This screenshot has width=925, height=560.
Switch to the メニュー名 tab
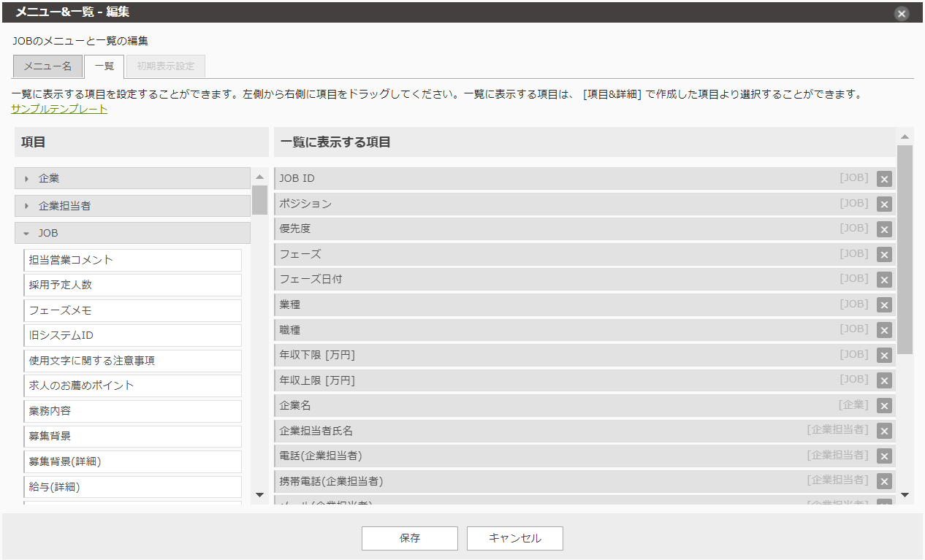click(47, 66)
